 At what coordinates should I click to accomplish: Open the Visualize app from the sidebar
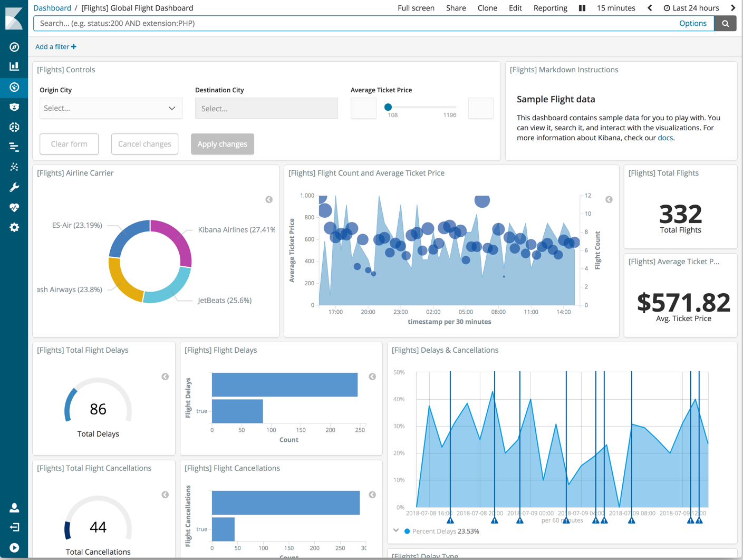point(14,66)
